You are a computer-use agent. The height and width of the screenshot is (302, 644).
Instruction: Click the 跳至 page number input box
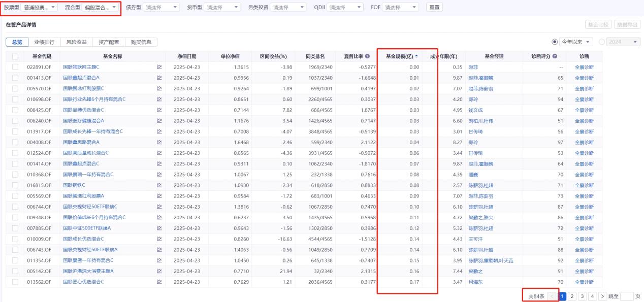click(x=627, y=296)
